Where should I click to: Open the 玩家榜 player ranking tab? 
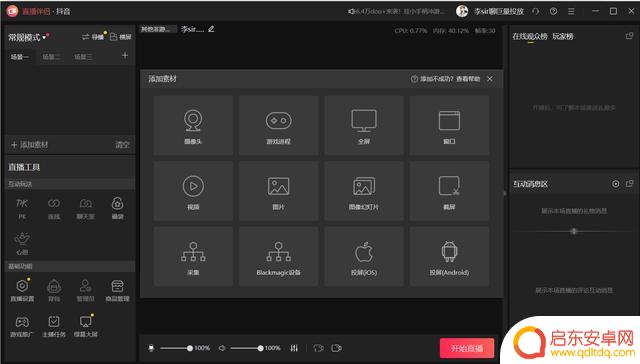[563, 36]
